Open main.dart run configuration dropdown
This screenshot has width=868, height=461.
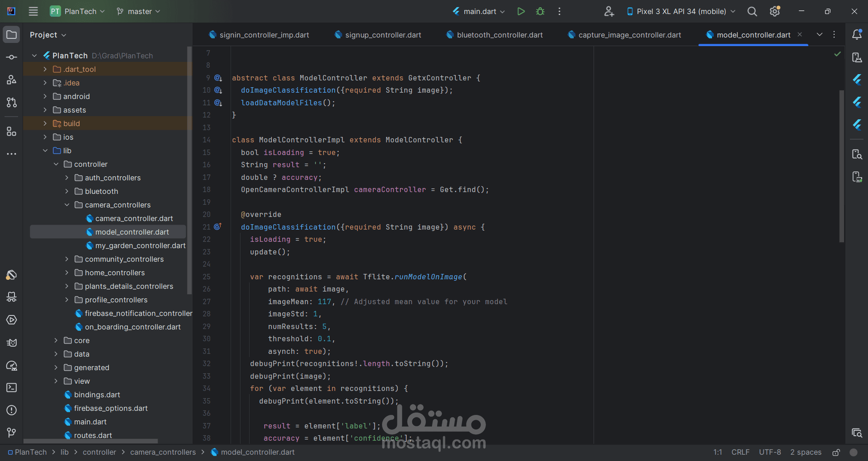pos(479,11)
